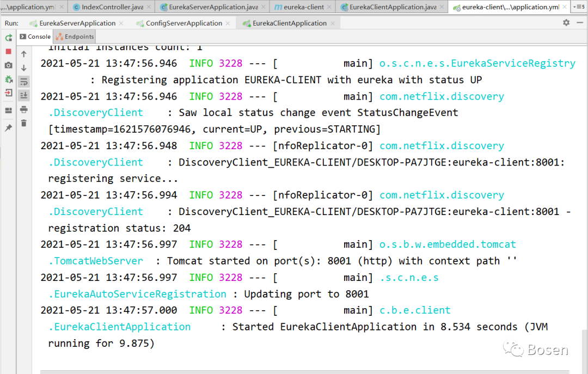The height and width of the screenshot is (374, 588).
Task: Click the exit icon in Run sidebar
Action: click(x=9, y=93)
